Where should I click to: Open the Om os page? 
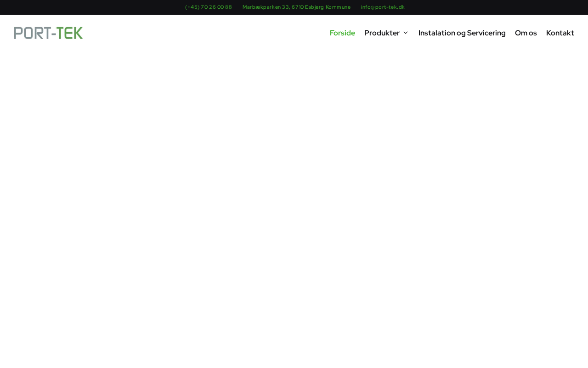(526, 33)
